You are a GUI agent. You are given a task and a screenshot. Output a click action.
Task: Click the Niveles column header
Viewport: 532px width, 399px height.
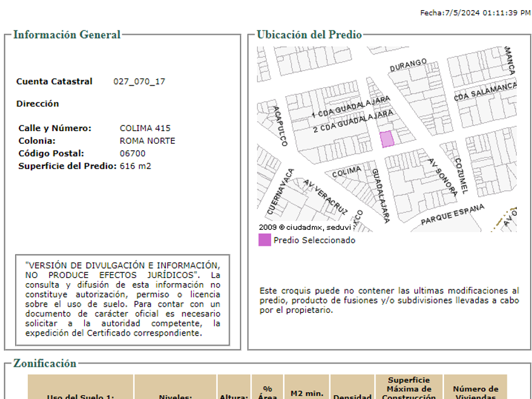[175, 396]
